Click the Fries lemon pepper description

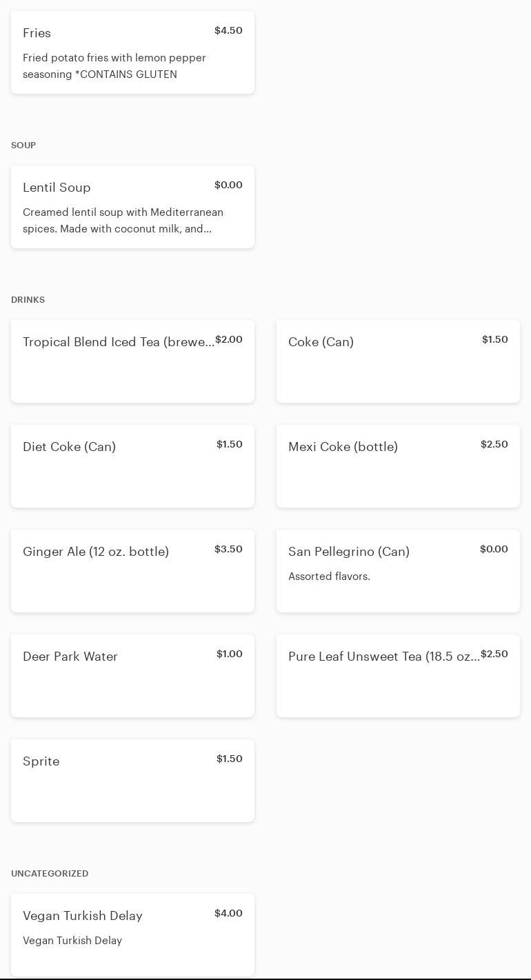pyautogui.click(x=114, y=66)
